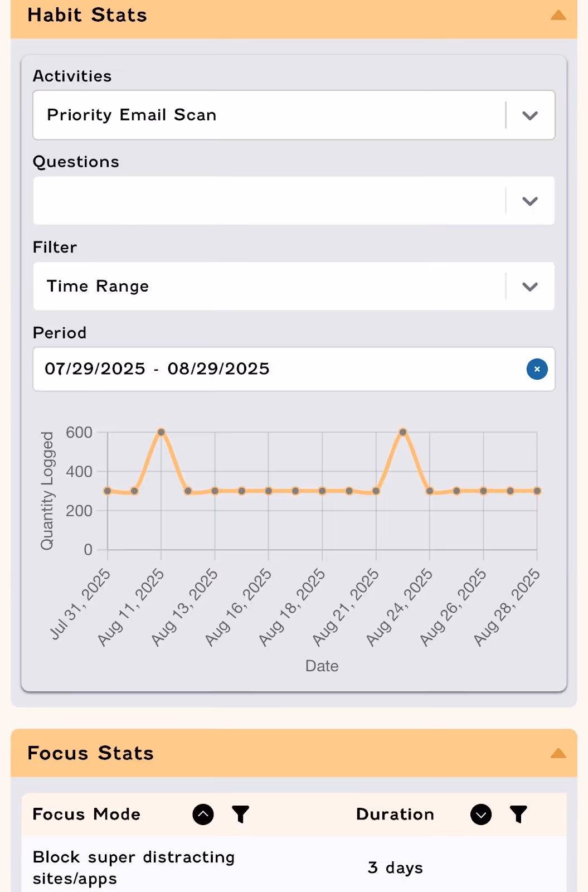Select the Block super distracting sites/apps row

[x=294, y=867]
